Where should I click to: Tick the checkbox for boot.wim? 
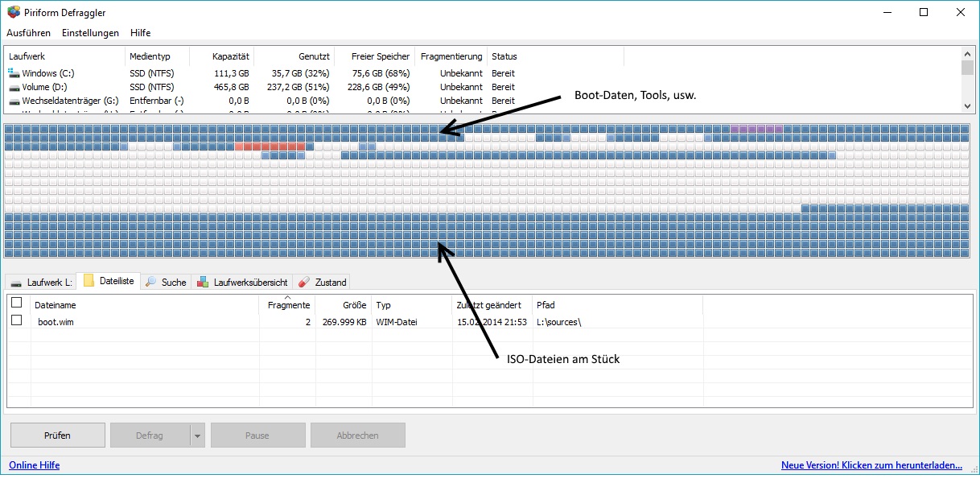pos(16,320)
